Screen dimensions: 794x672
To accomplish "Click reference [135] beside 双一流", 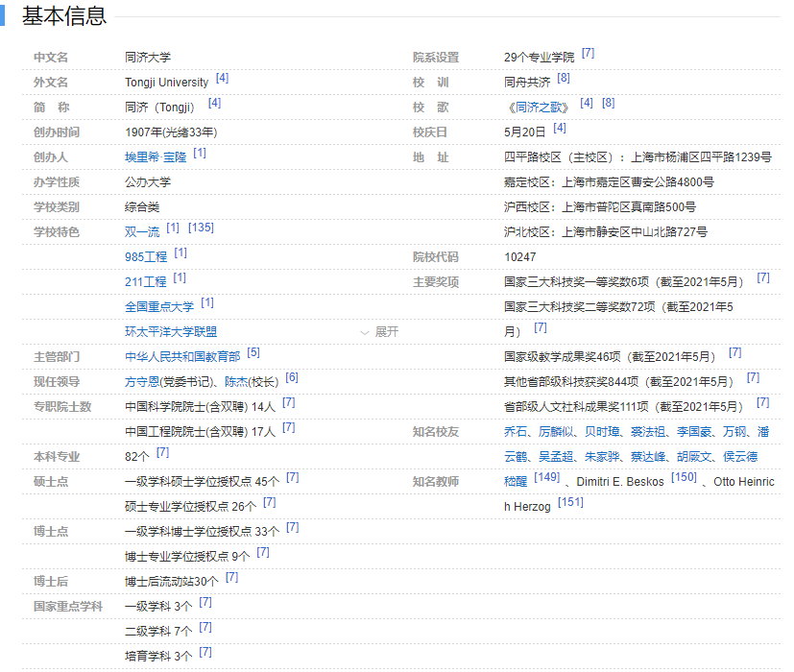I will (x=201, y=228).
